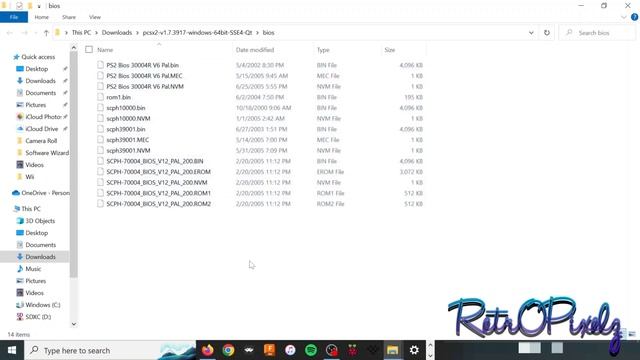This screenshot has width=640, height=360.
Task: Open iTunes music app in taskbar
Action: pyautogui.click(x=290, y=350)
